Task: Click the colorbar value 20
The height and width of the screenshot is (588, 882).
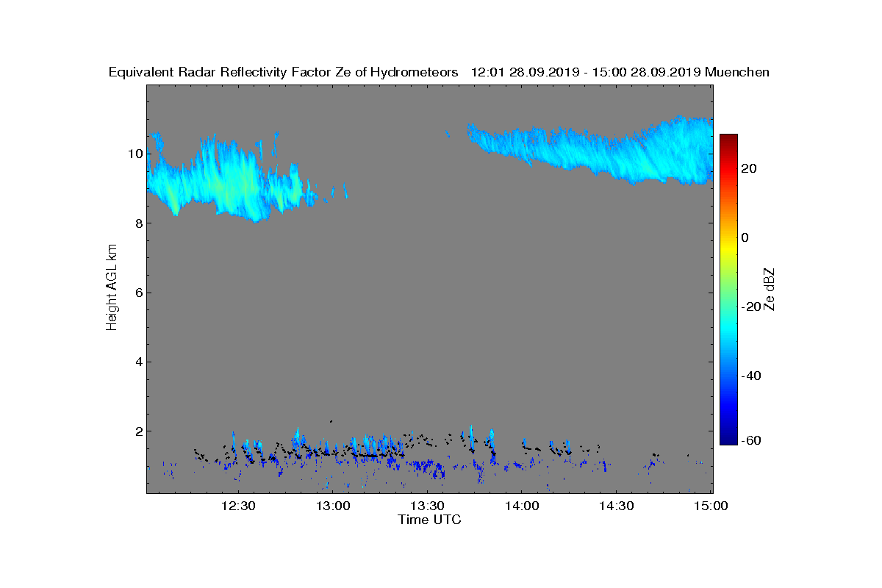Action: [750, 168]
